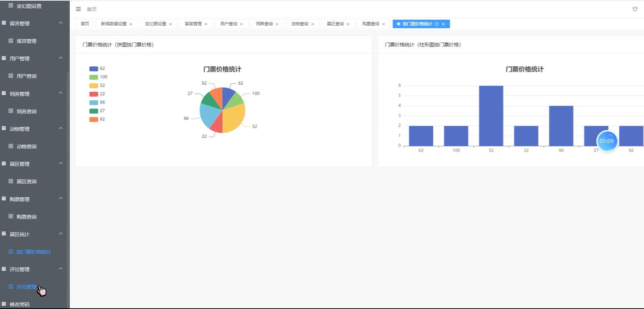The width and height of the screenshot is (644, 309).
Task: Toggle pie legend entry 92
Action: (97, 119)
